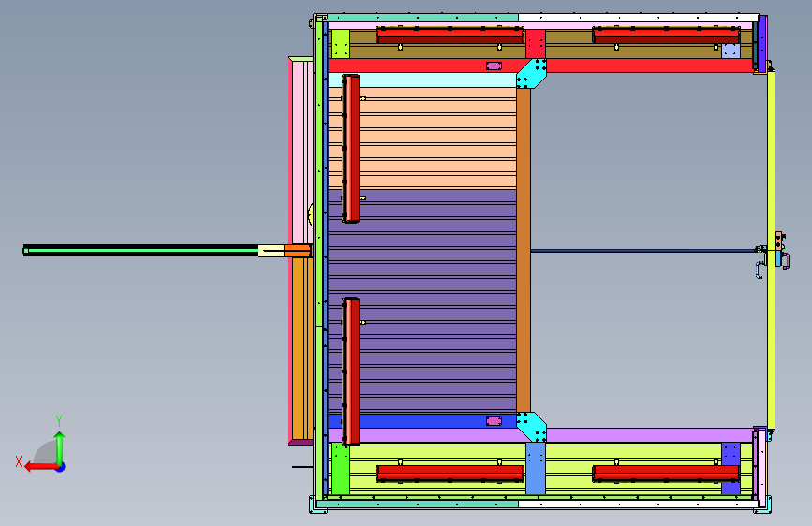Select the pale periwinkle block at top-right
The height and width of the screenshot is (526, 812).
coord(731,51)
